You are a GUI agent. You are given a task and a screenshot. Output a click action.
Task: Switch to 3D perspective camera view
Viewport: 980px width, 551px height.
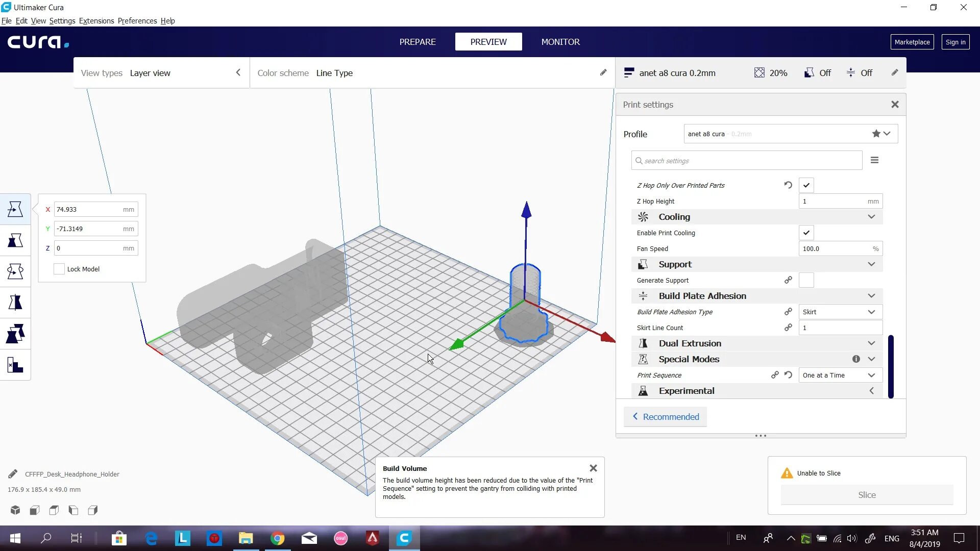pyautogui.click(x=15, y=510)
